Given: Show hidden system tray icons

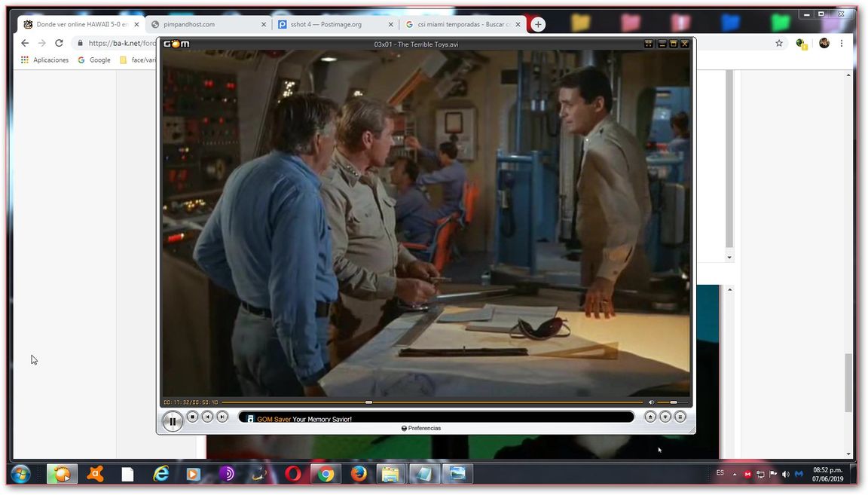Looking at the screenshot, I should point(735,474).
